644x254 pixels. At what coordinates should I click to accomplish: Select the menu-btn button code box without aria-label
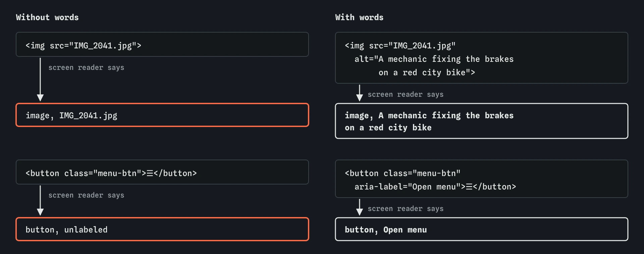(162, 172)
